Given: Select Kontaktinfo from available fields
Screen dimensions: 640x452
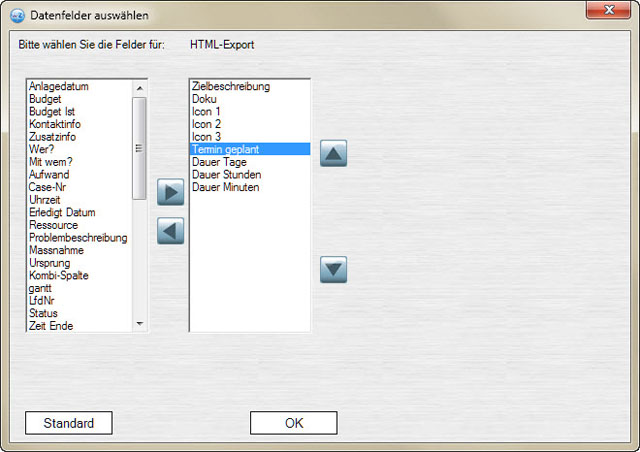Looking at the screenshot, I should (54, 124).
